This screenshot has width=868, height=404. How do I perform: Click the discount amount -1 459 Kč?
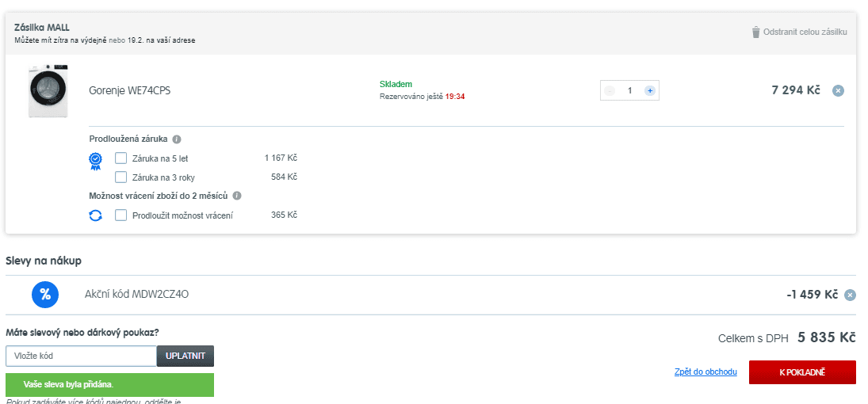[x=812, y=295]
